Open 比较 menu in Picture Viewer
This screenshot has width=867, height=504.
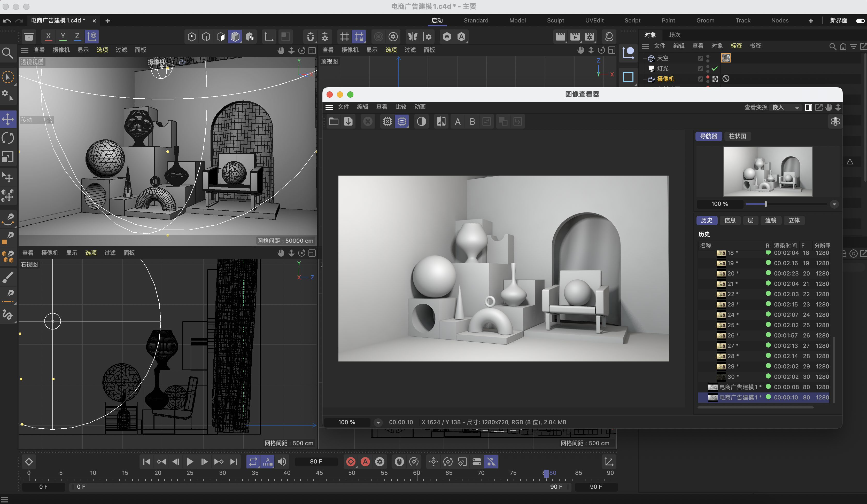click(401, 107)
